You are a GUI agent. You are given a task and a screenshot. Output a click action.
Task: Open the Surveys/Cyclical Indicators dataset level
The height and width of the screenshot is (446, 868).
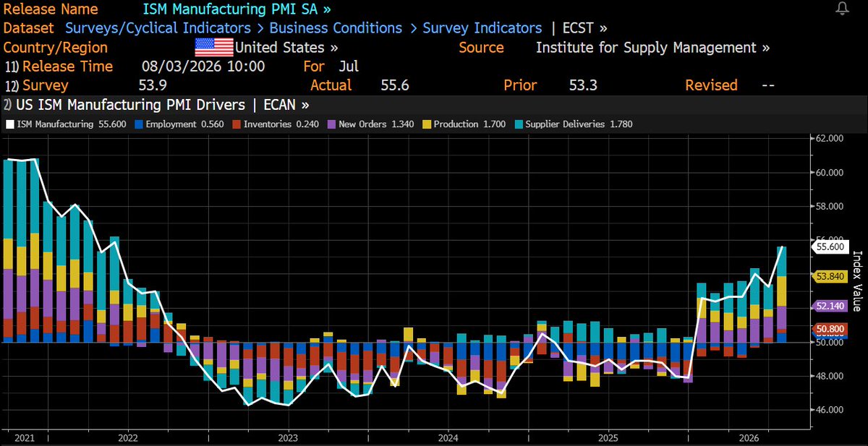pyautogui.click(x=158, y=28)
